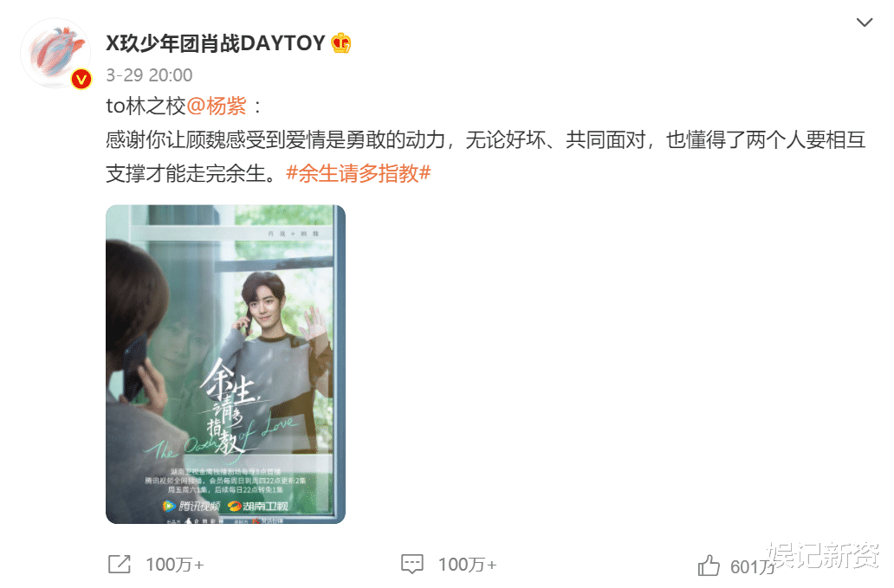This screenshot has height=588, width=894.
Task: Click the gold crown membership icon
Action: (341, 43)
